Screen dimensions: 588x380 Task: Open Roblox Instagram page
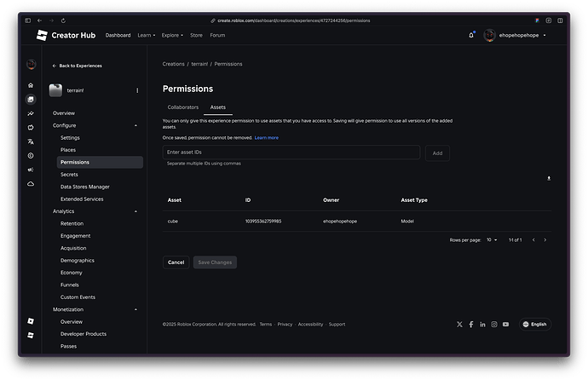(x=494, y=324)
